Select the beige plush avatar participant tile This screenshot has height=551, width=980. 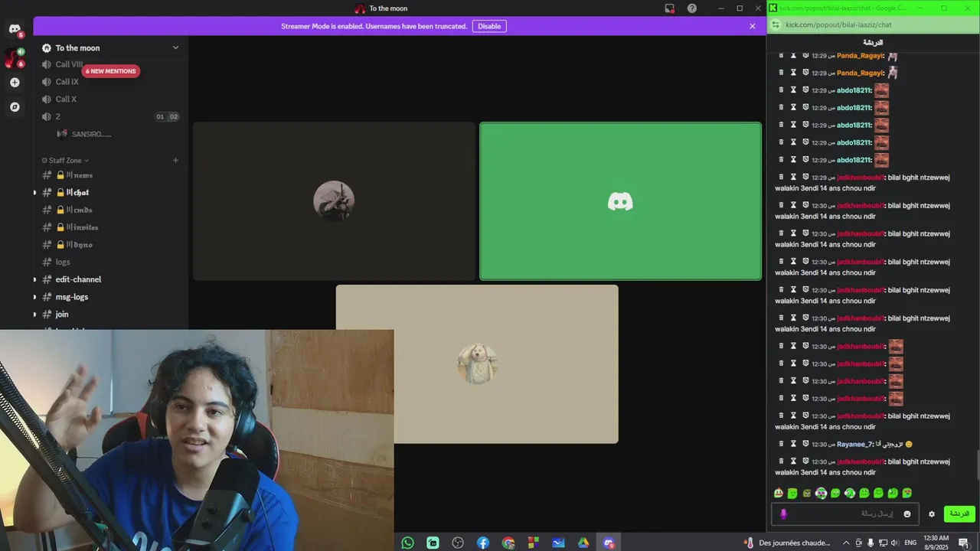click(x=477, y=364)
